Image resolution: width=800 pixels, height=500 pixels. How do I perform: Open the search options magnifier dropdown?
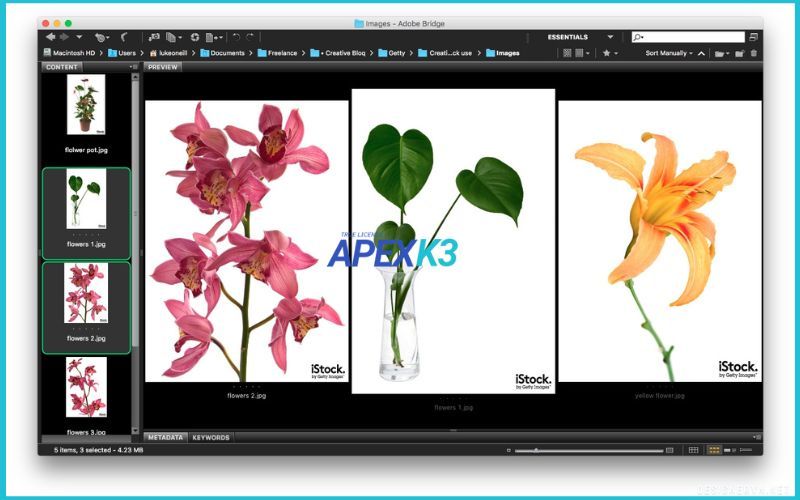pyautogui.click(x=638, y=37)
